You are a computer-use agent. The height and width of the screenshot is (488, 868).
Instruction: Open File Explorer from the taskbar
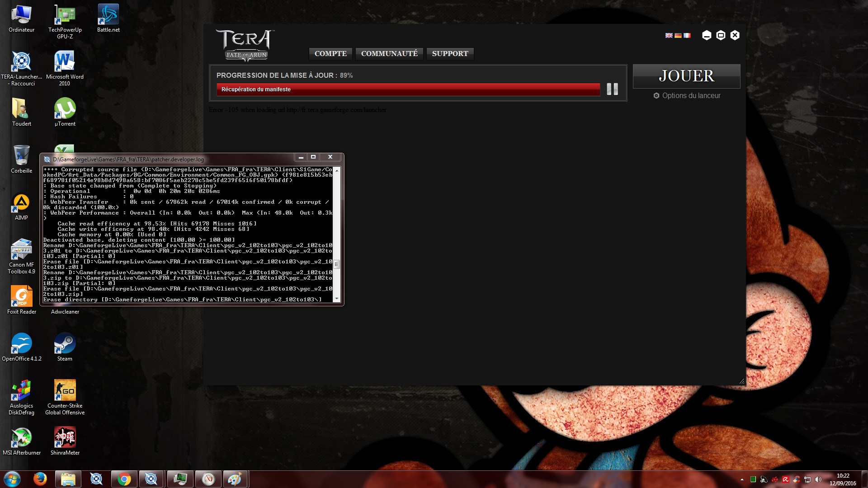pos(68,479)
